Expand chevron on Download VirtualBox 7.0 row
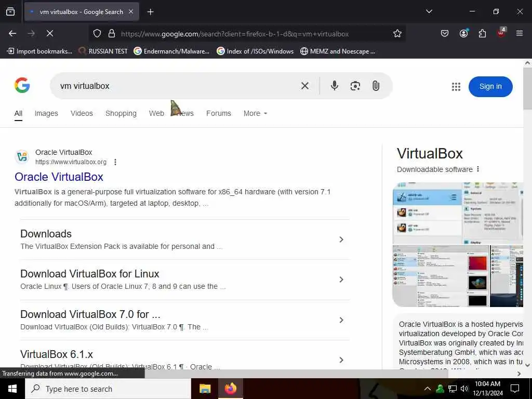Viewport: 532px width, 399px height. (x=341, y=320)
